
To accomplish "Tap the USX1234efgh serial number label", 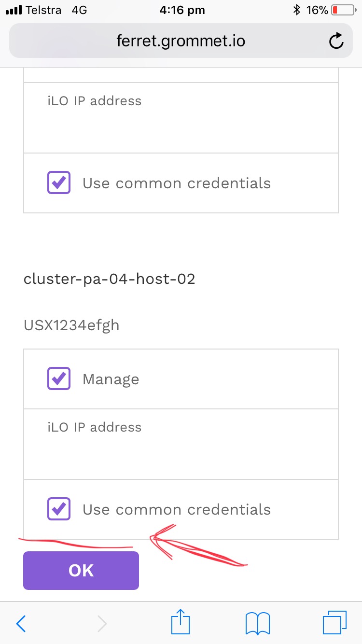I will pyautogui.click(x=71, y=325).
